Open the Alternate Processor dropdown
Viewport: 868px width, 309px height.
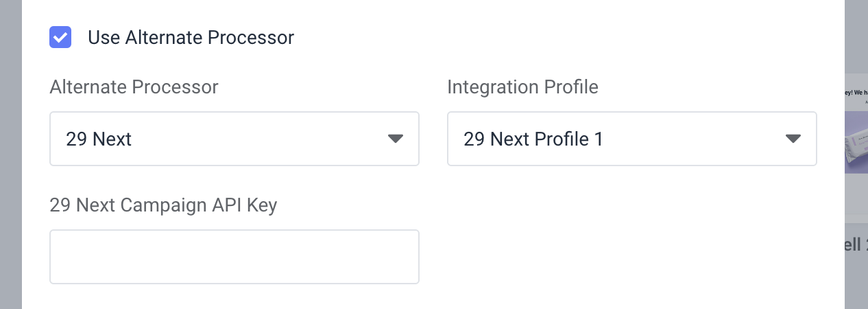click(234, 139)
